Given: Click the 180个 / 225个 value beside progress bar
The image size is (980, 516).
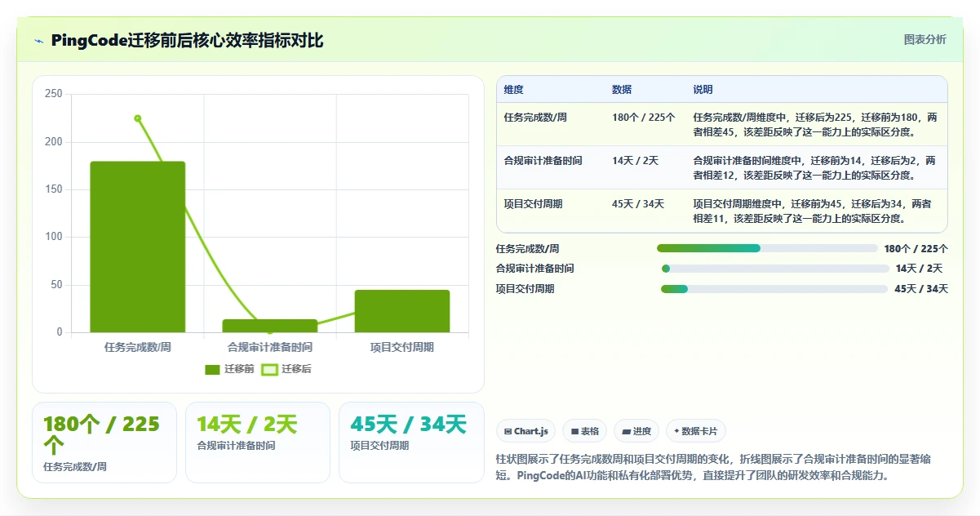Looking at the screenshot, I should click(x=916, y=248).
